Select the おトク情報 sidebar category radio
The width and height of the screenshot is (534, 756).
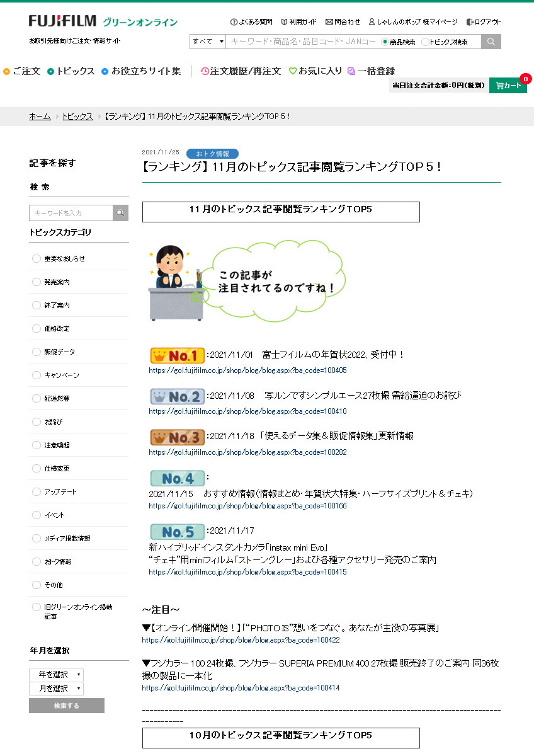point(36,562)
